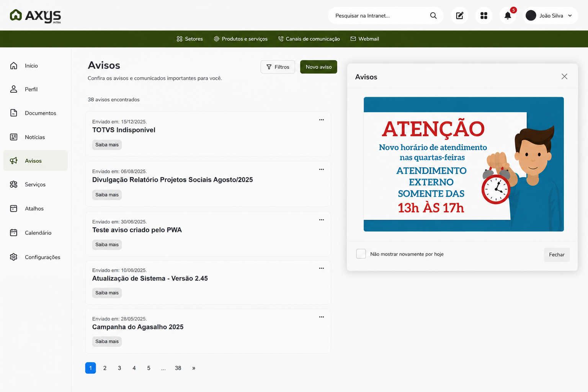588x392 pixels.
Task: Click Saiba mais for Teste aviso criado pelo PWA
Action: [107, 245]
